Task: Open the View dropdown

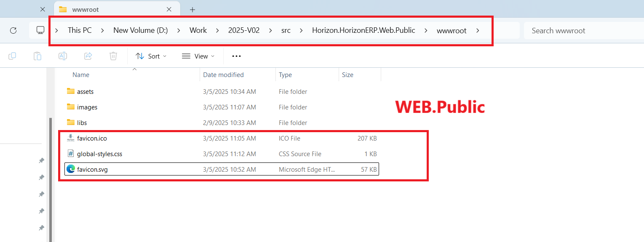Action: pos(198,56)
